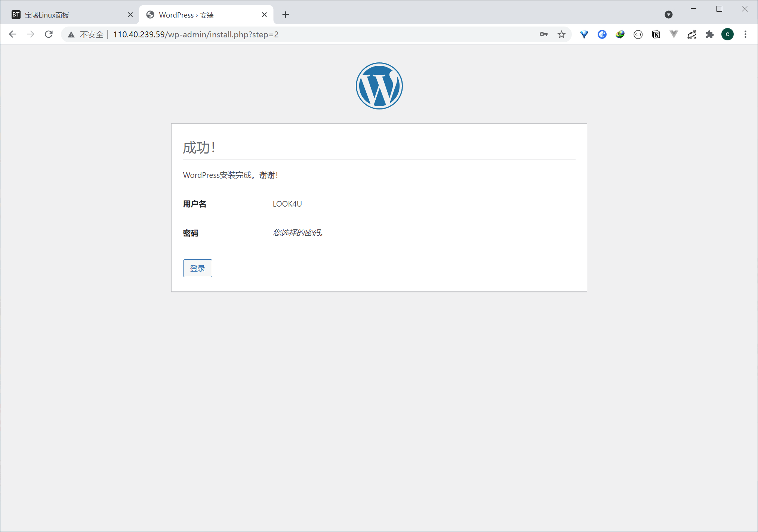Viewport: 758px width, 532px height.
Task: Close the WordPress › 安装 tab
Action: (x=264, y=15)
